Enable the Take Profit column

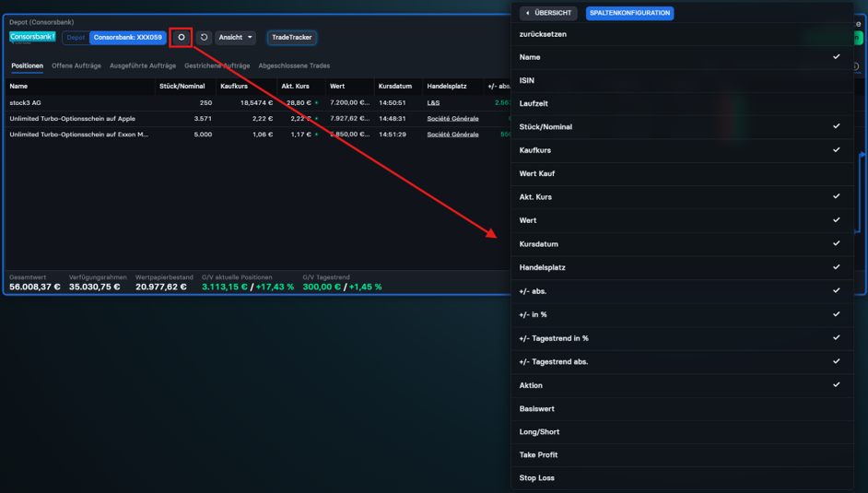click(682, 455)
